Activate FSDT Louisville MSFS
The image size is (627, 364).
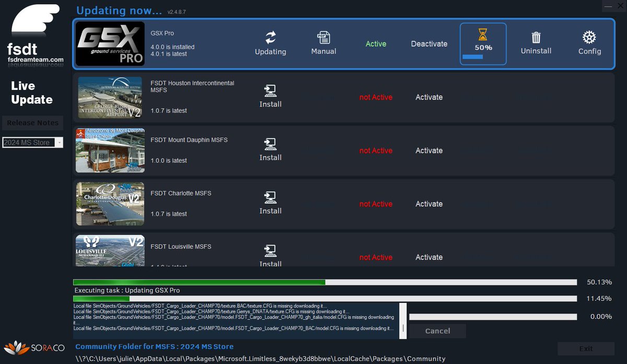click(x=429, y=257)
